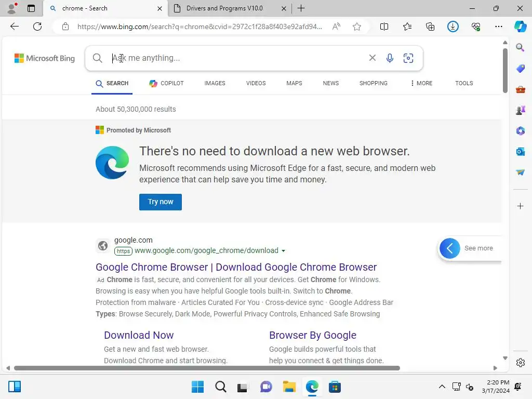Click the Try now button
Screen dimensions: 532x399
coord(161,202)
